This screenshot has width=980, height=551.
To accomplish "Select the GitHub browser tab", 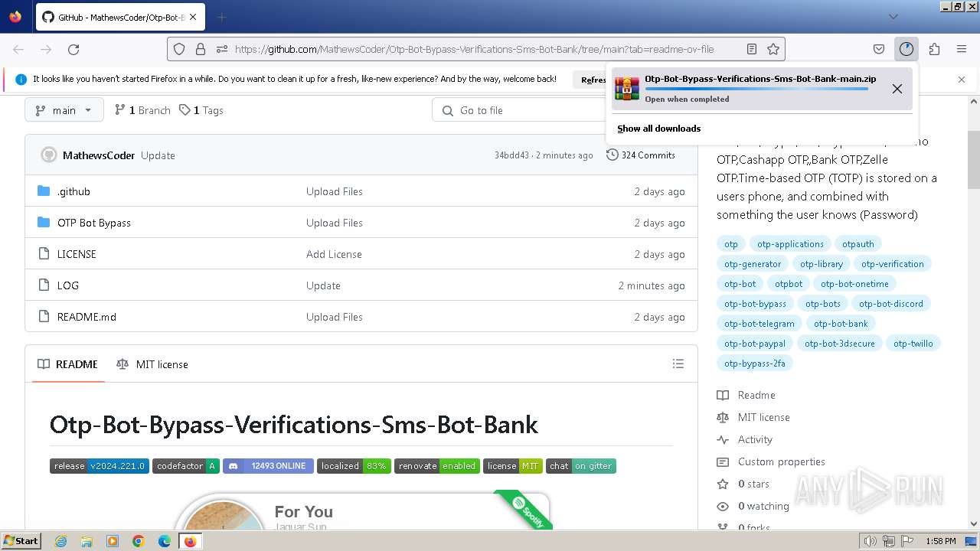I will (119, 17).
